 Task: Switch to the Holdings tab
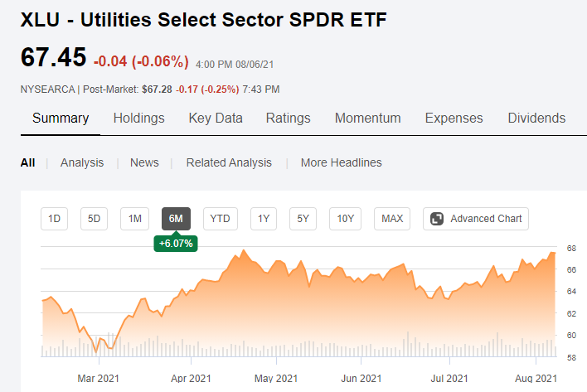[x=138, y=119]
